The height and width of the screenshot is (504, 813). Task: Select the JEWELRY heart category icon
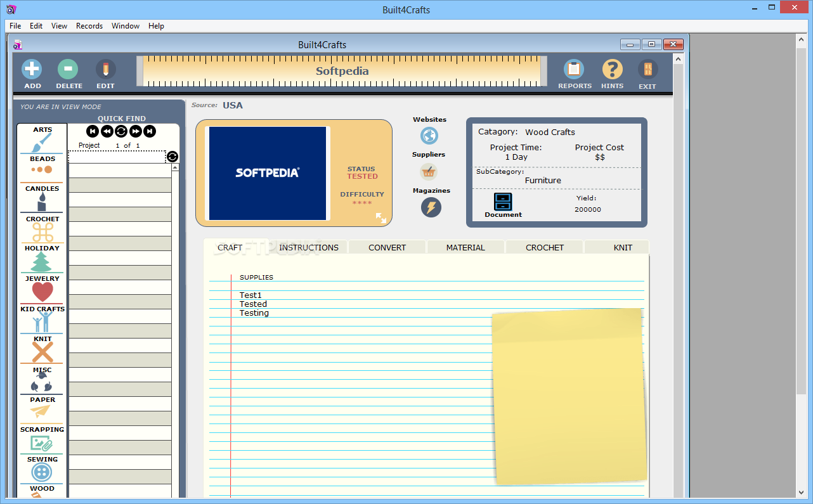pyautogui.click(x=42, y=292)
